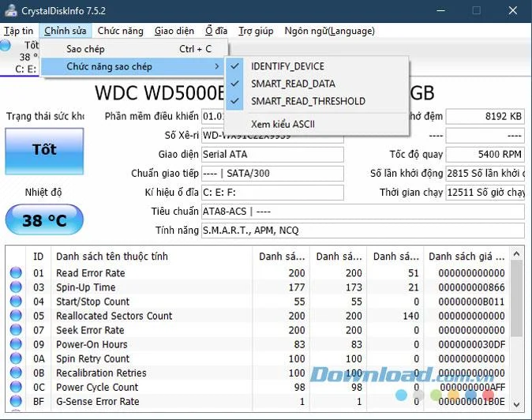Screen dimensions: 532x420
Task: Open the Chỉnh sửa menu
Action: tap(66, 31)
